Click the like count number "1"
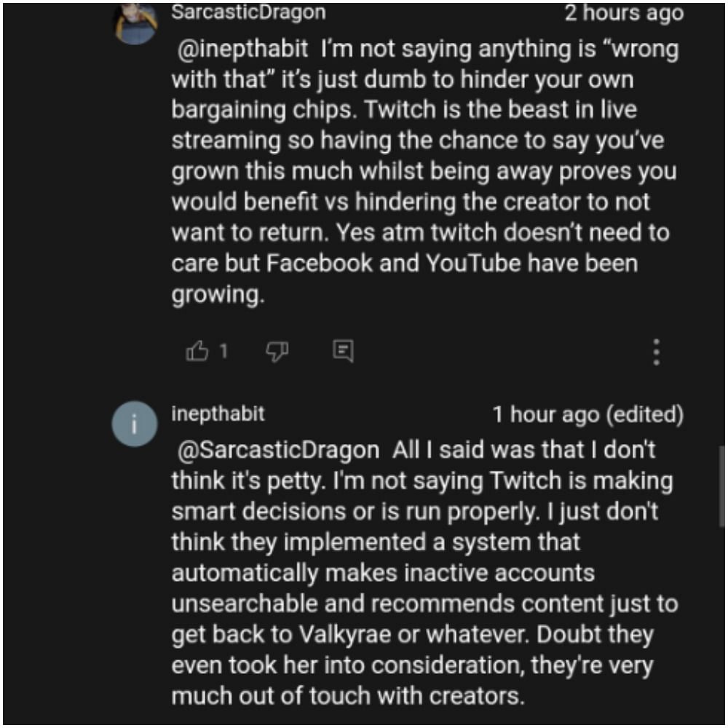 [x=223, y=352]
